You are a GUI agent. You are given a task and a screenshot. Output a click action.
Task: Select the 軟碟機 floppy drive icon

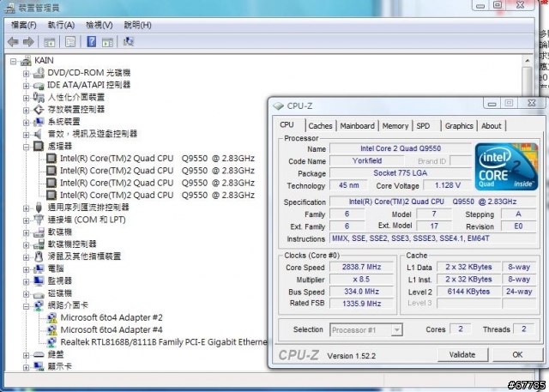tap(39, 232)
